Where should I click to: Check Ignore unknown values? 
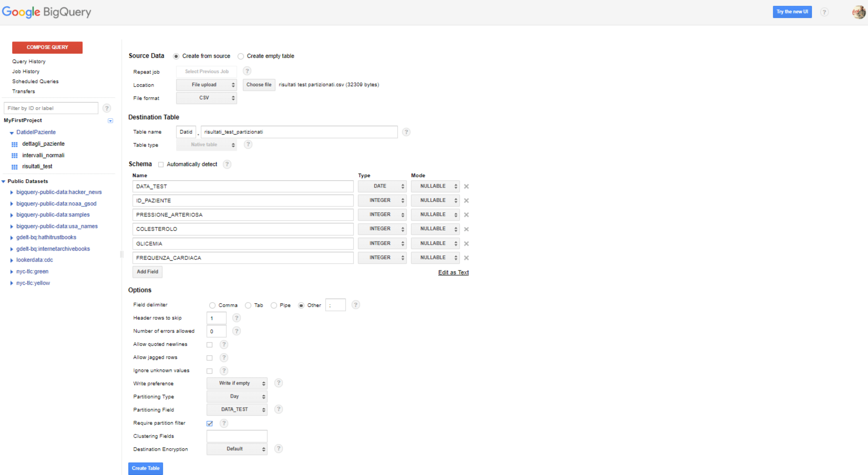[210, 371]
